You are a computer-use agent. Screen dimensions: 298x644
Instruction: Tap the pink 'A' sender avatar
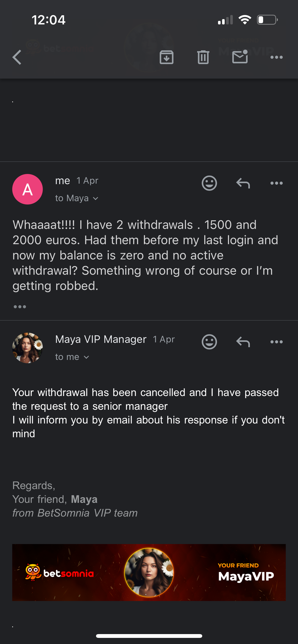coord(28,189)
